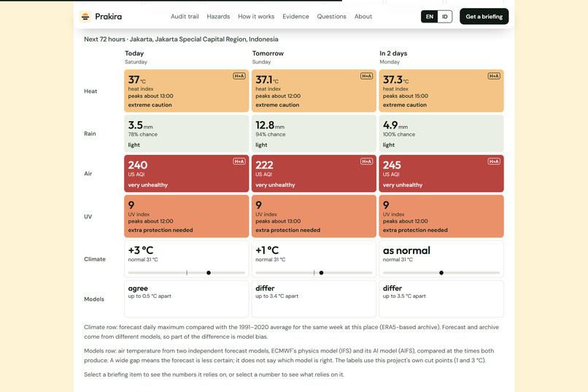Click the H+A badge on Monday's heat card
This screenshot has width=588, height=392.
point(494,76)
